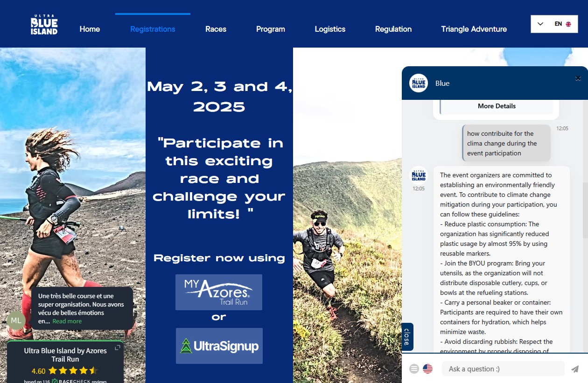Click the Ultra Blue Island logo in navbar

coord(44,25)
